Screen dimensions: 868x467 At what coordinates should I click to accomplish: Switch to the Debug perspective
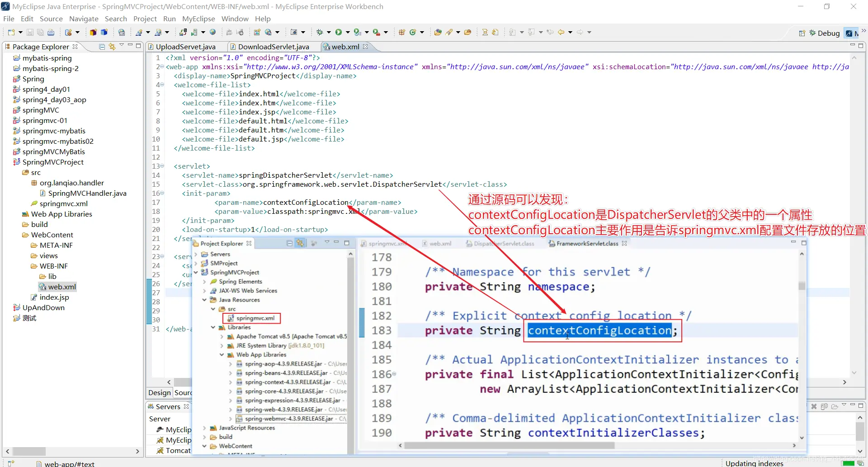pyautogui.click(x=824, y=33)
